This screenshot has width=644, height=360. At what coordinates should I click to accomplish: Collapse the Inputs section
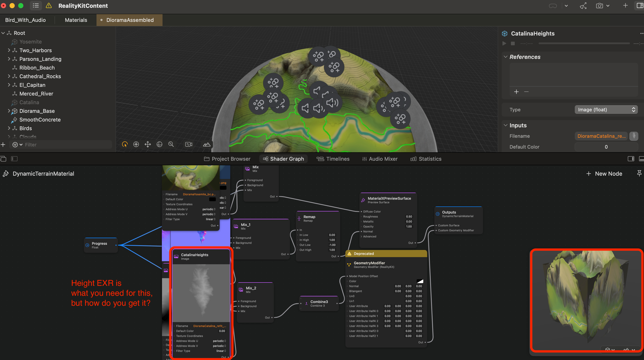[x=506, y=125]
